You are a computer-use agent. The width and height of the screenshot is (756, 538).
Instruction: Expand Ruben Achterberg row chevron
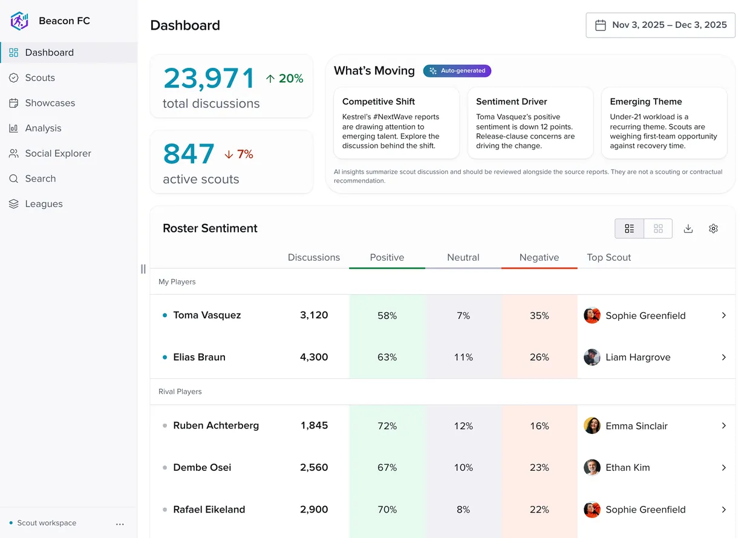pyautogui.click(x=723, y=425)
